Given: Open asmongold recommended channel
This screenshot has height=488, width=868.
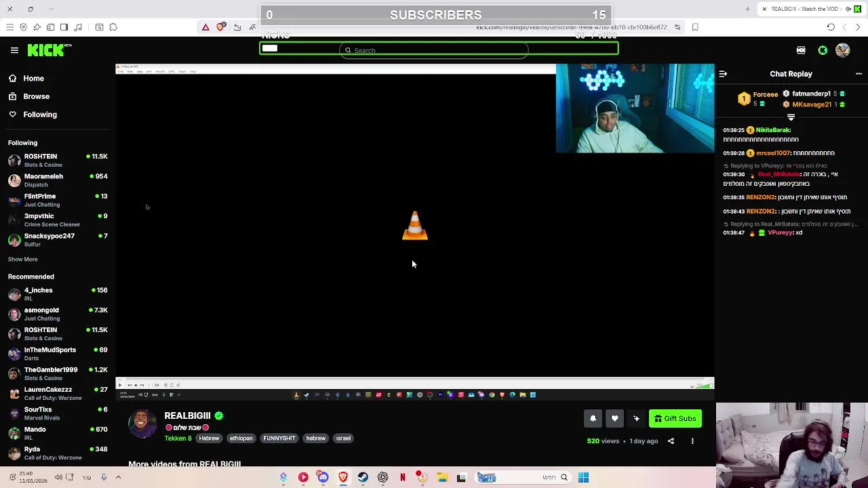Looking at the screenshot, I should 58,314.
